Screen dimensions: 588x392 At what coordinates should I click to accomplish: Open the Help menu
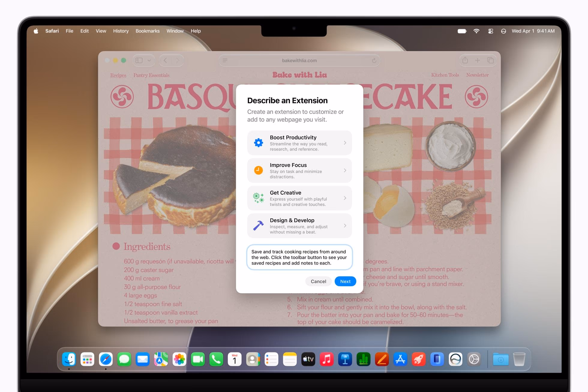click(196, 31)
